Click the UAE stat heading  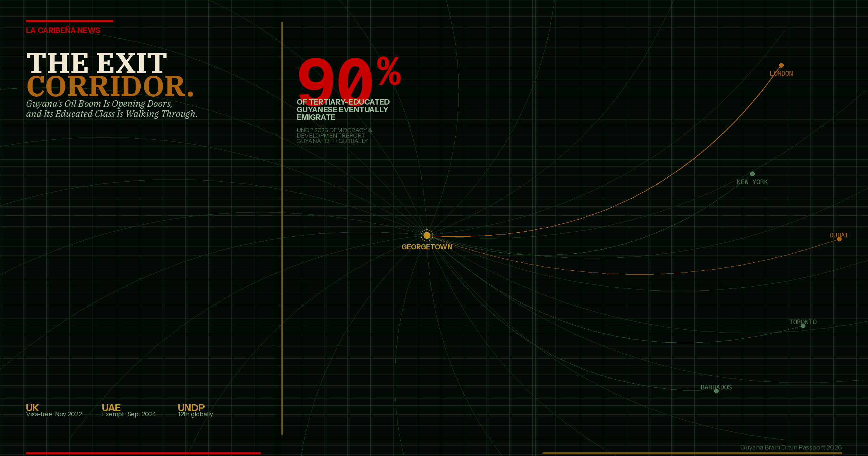click(x=111, y=408)
